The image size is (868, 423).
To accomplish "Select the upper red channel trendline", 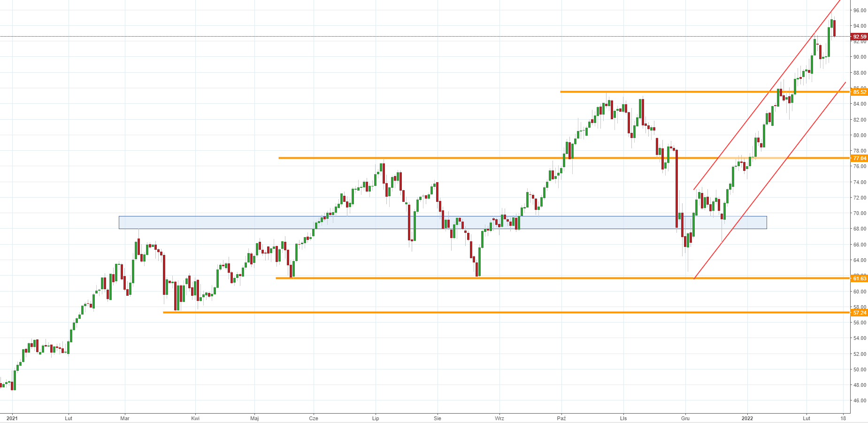I will [x=767, y=94].
